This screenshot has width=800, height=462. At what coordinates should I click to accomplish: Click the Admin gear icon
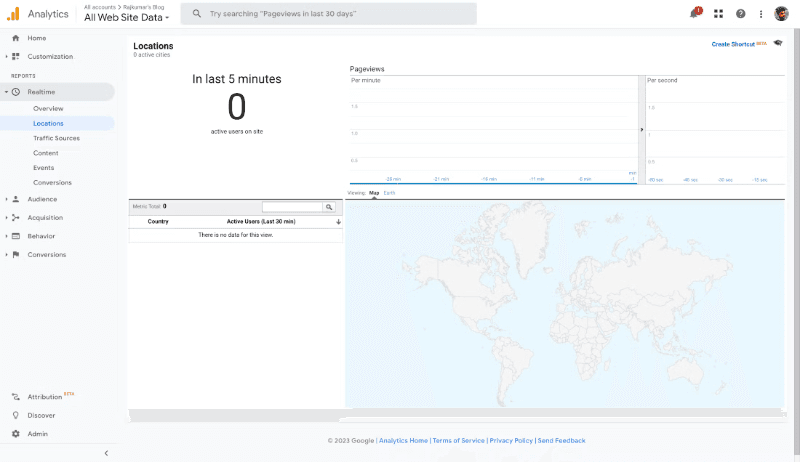pos(16,433)
